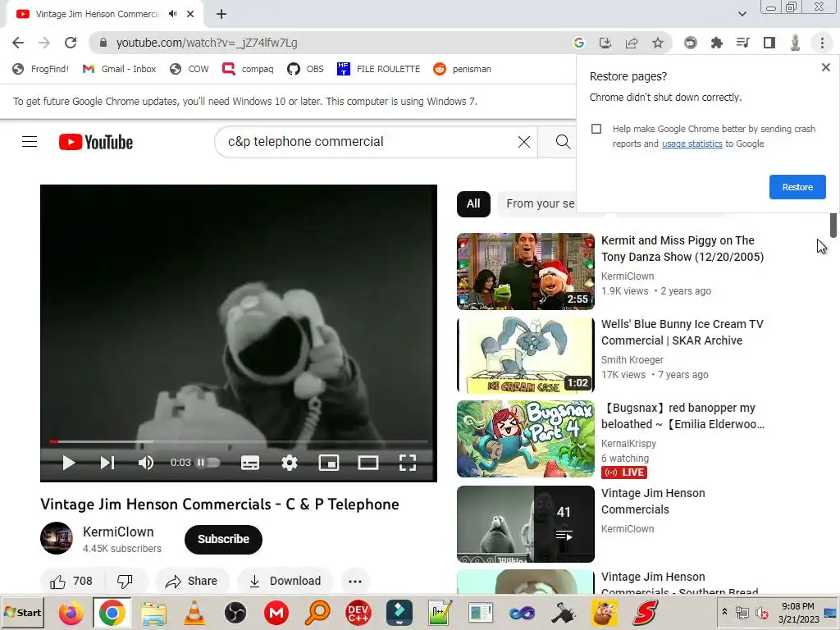This screenshot has width=840, height=630.
Task: Open the Windows Start menu
Action: click(22, 613)
